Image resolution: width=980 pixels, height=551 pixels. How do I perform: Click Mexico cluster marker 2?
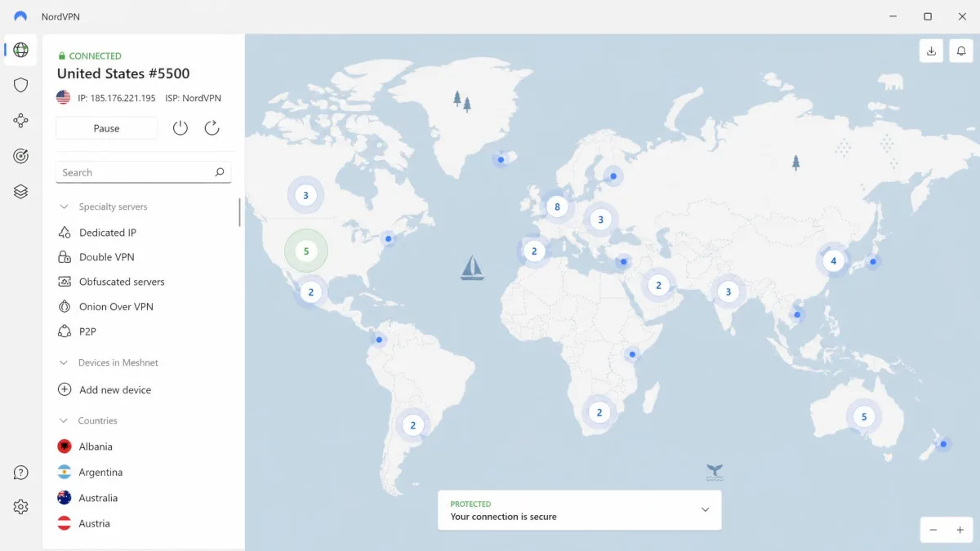pyautogui.click(x=310, y=291)
